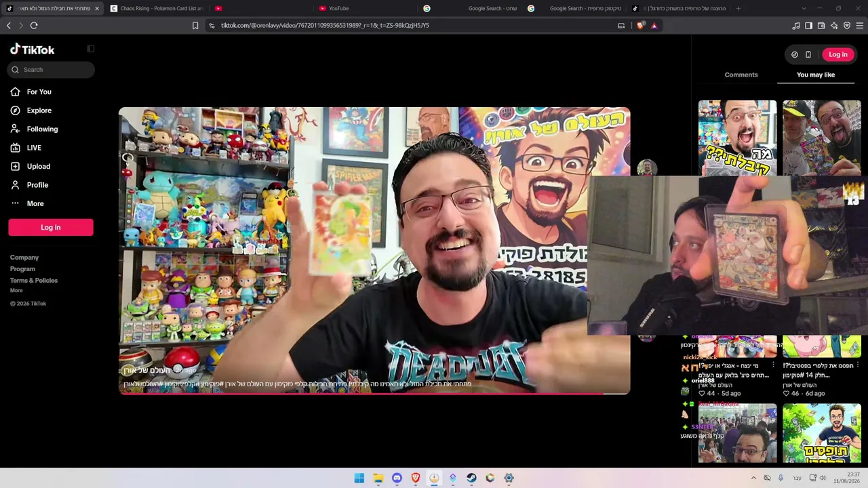Screen dimensions: 868x488
Task: Open the green 'תופסים' recommended video thumbnail
Action: coord(822,433)
